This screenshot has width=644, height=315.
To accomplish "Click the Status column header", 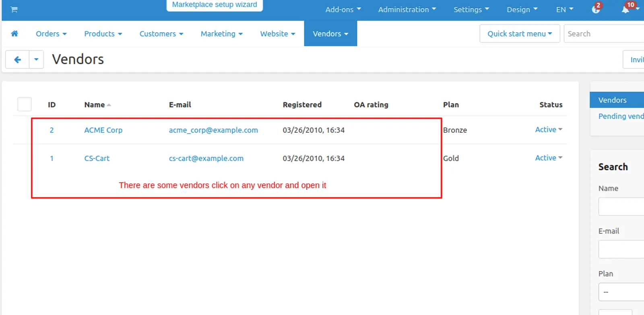I will tap(551, 105).
